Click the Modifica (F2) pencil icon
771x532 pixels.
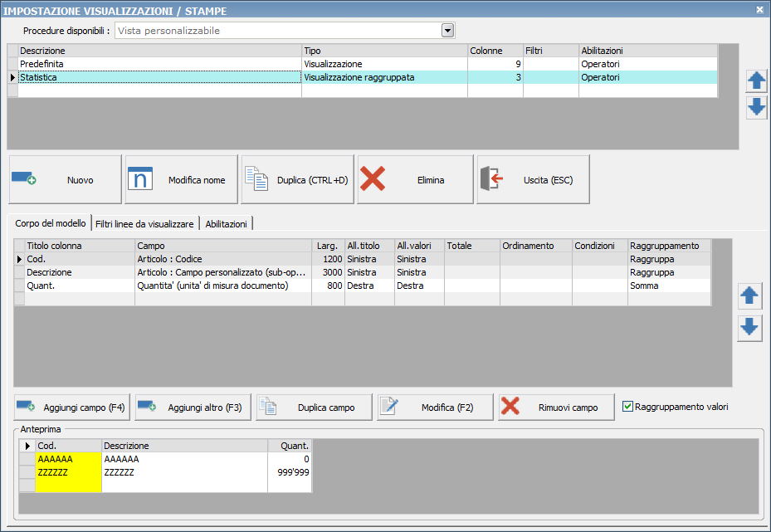point(389,407)
